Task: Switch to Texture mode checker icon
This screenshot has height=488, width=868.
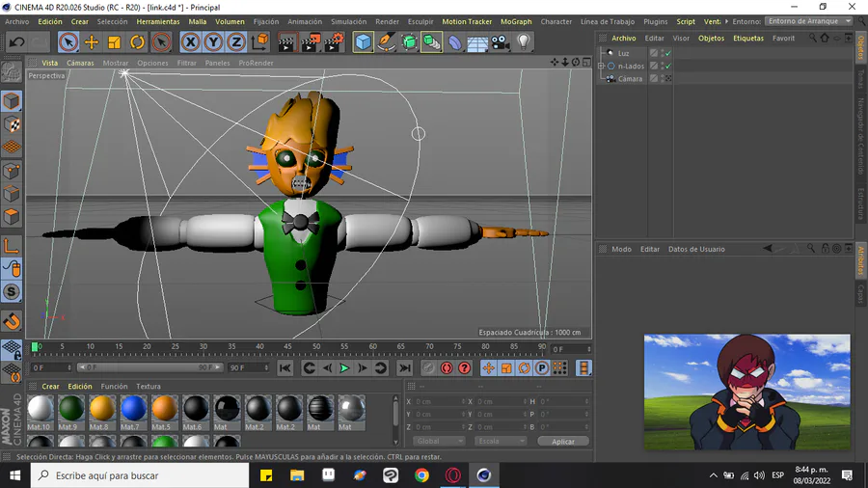Action: coord(12,124)
